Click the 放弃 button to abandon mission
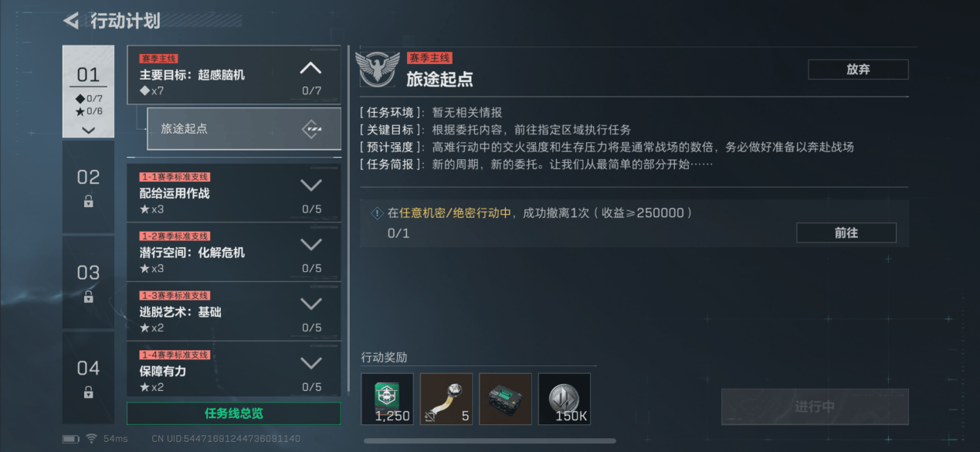 click(858, 70)
